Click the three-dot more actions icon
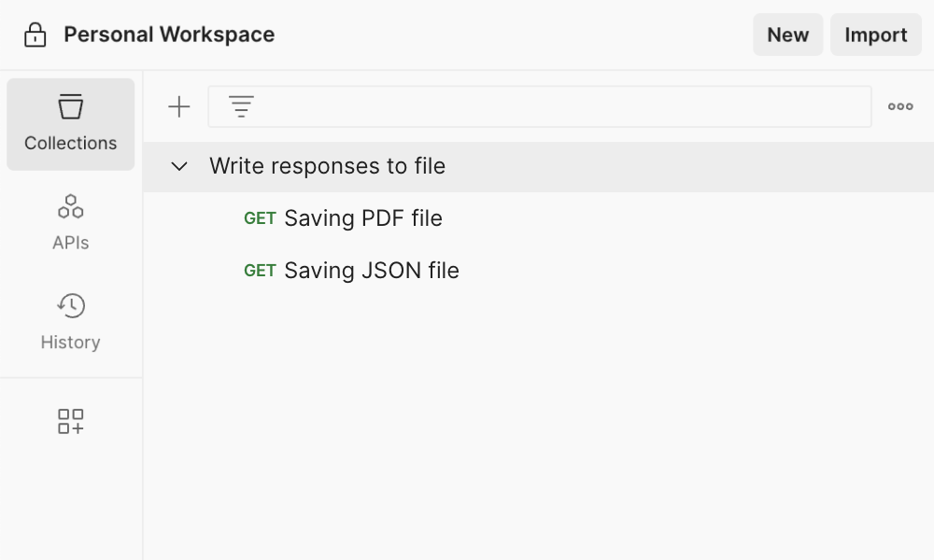The width and height of the screenshot is (934, 560). tap(899, 105)
